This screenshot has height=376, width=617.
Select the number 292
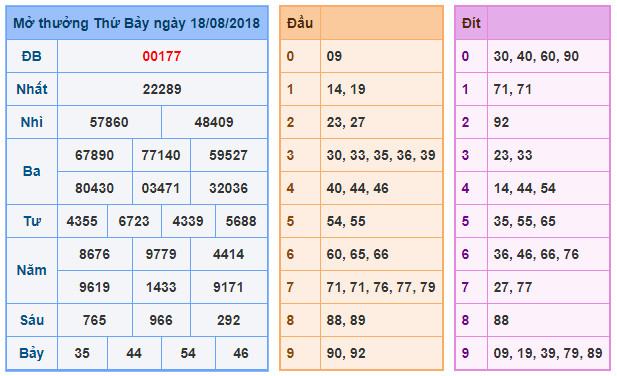click(228, 321)
